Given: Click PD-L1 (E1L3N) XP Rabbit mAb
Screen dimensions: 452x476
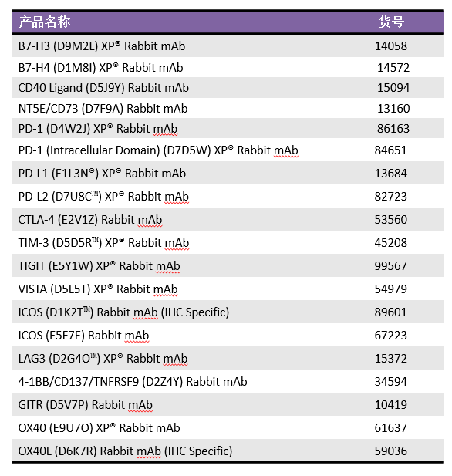Looking at the screenshot, I should (x=102, y=174).
